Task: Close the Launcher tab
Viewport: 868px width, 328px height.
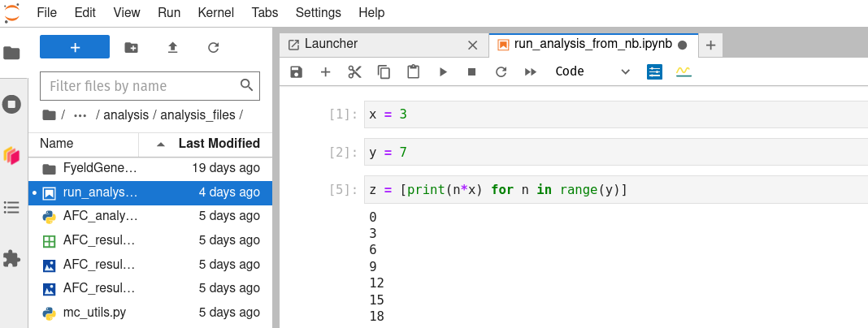Action: click(472, 45)
